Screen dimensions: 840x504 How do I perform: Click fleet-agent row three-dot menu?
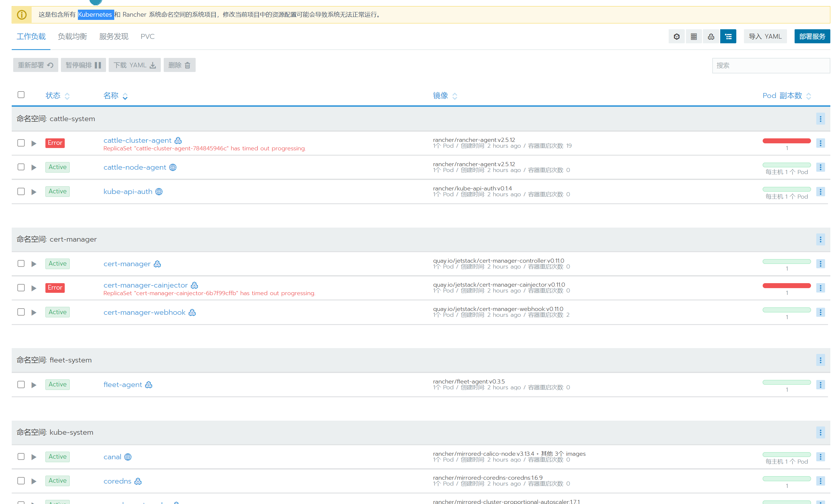820,385
